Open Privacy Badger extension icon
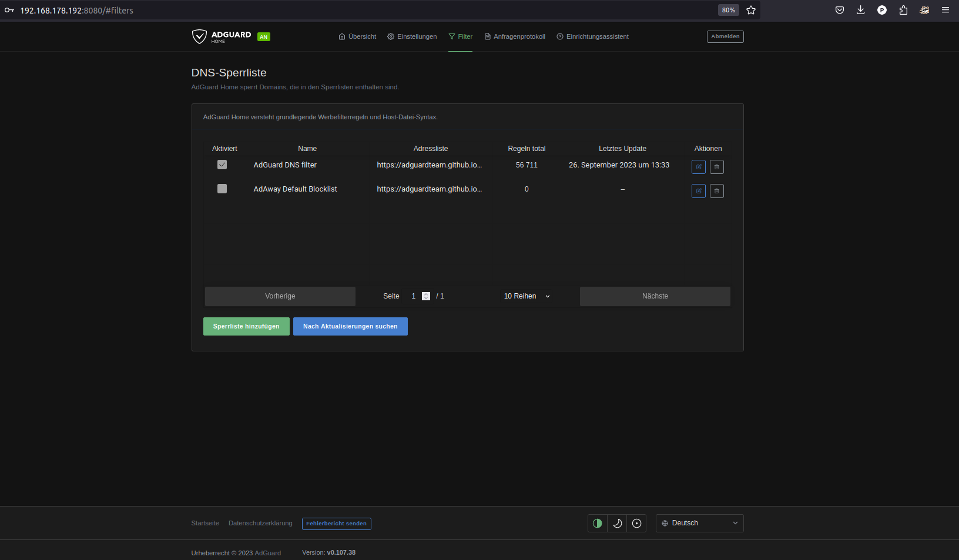The image size is (959, 560). [924, 10]
